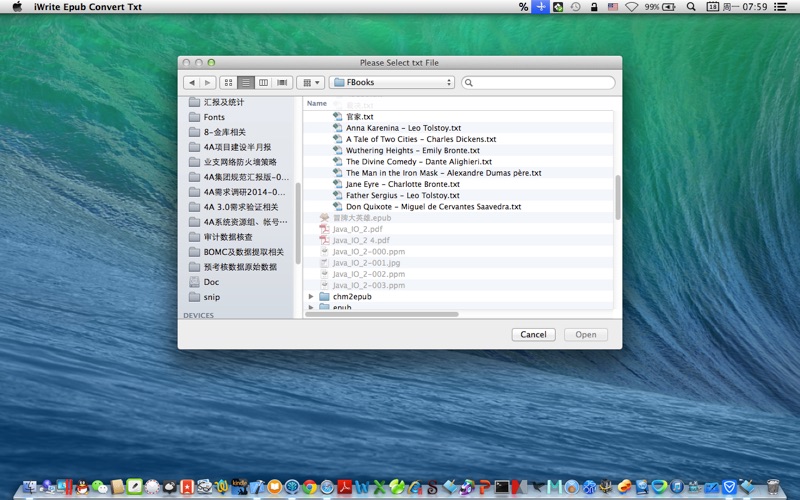Switch to column view mode
The height and width of the screenshot is (500, 800).
[x=263, y=83]
